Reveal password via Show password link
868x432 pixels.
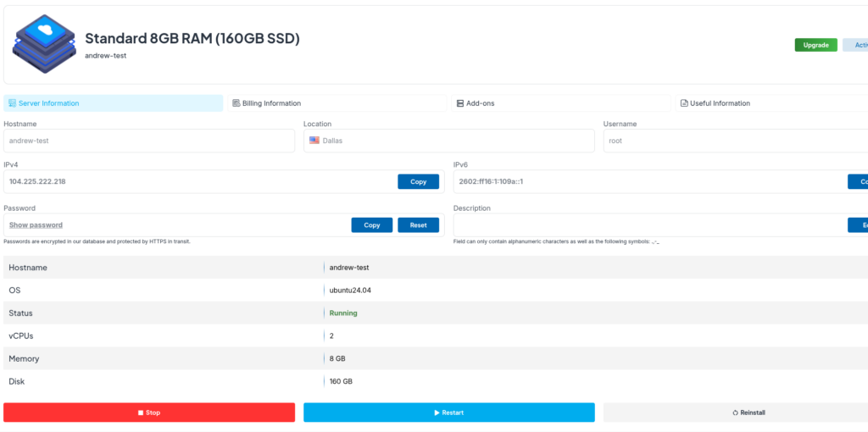coord(36,225)
